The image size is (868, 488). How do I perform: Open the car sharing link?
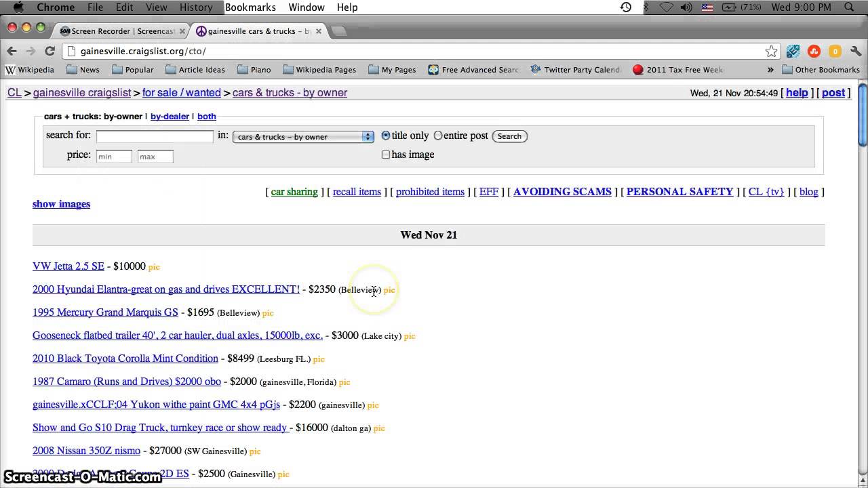click(294, 192)
